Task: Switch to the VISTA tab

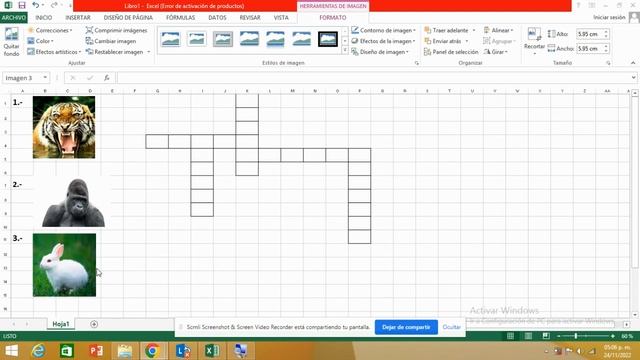Action: click(281, 18)
